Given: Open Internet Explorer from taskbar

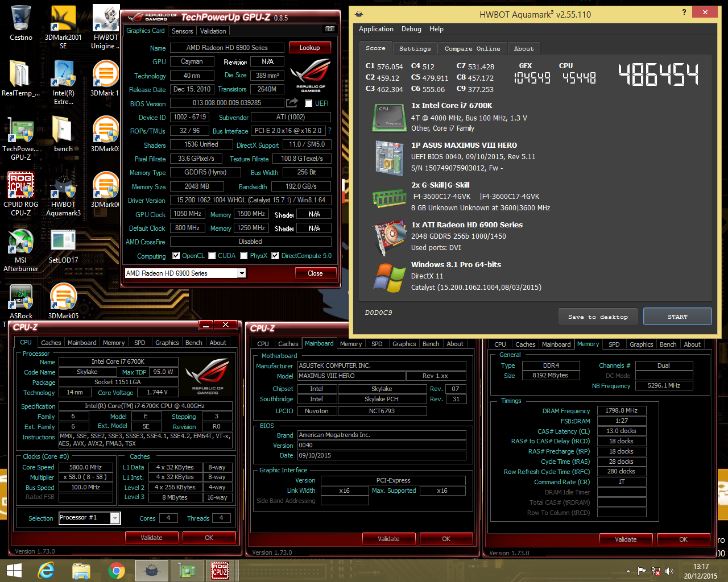Looking at the screenshot, I should click(46, 571).
